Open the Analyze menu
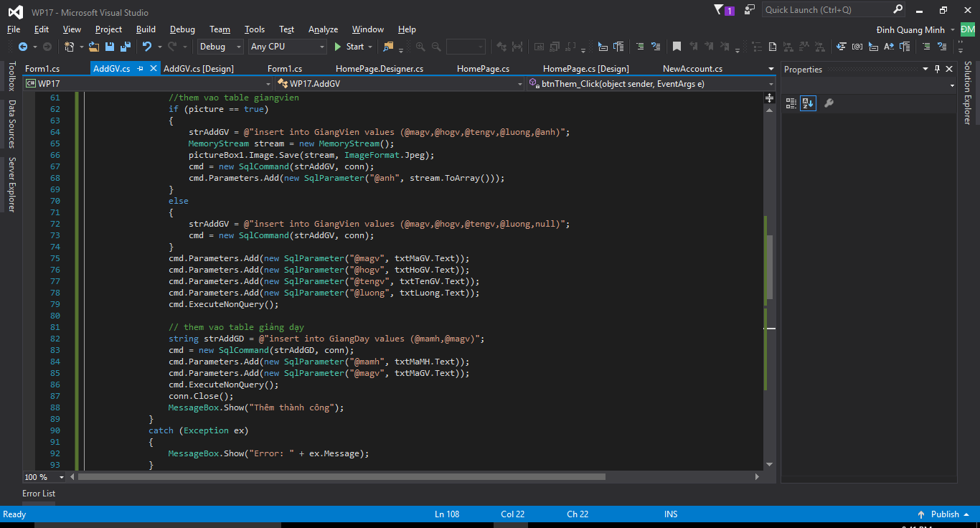The image size is (980, 528). point(323,29)
